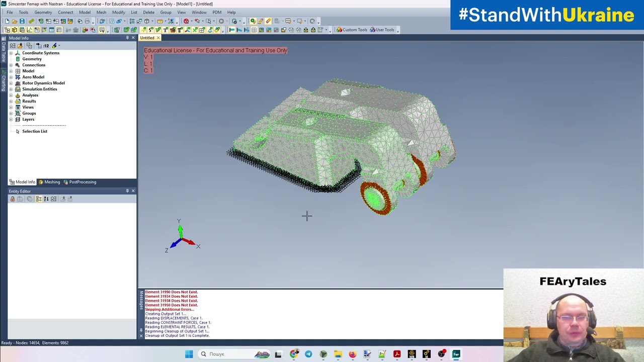The height and width of the screenshot is (362, 644).
Task: Open the Geometry menu
Action: (x=43, y=12)
